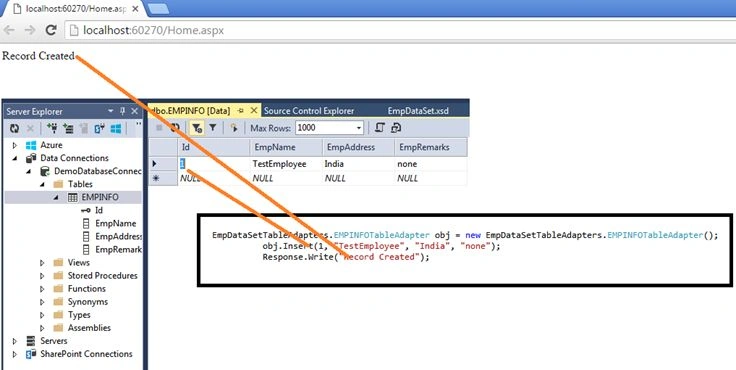Open the EmpDataSet.xsd tab
This screenshot has height=370, width=736.
[x=418, y=111]
